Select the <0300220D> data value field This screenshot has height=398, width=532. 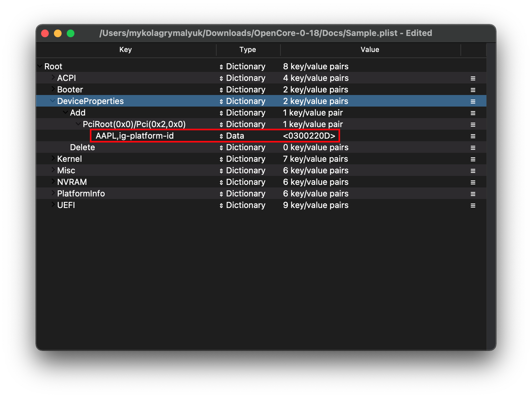(x=309, y=136)
